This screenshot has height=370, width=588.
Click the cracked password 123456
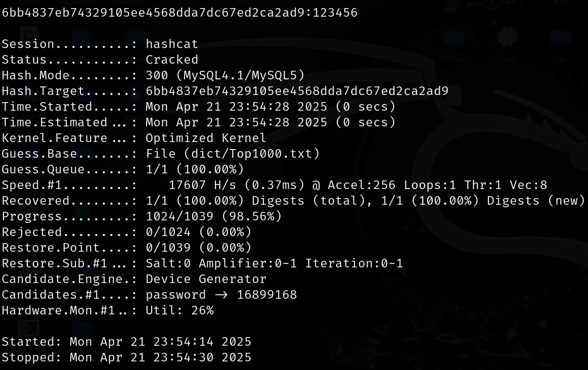click(x=335, y=13)
